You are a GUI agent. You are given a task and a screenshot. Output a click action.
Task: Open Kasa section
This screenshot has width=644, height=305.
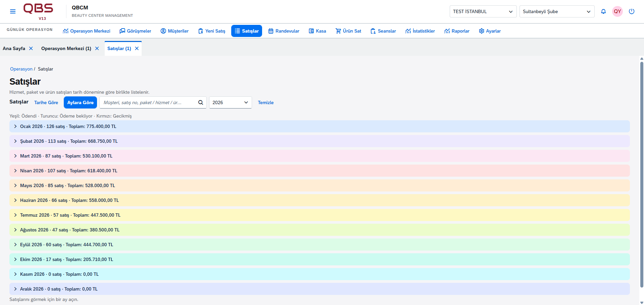317,31
